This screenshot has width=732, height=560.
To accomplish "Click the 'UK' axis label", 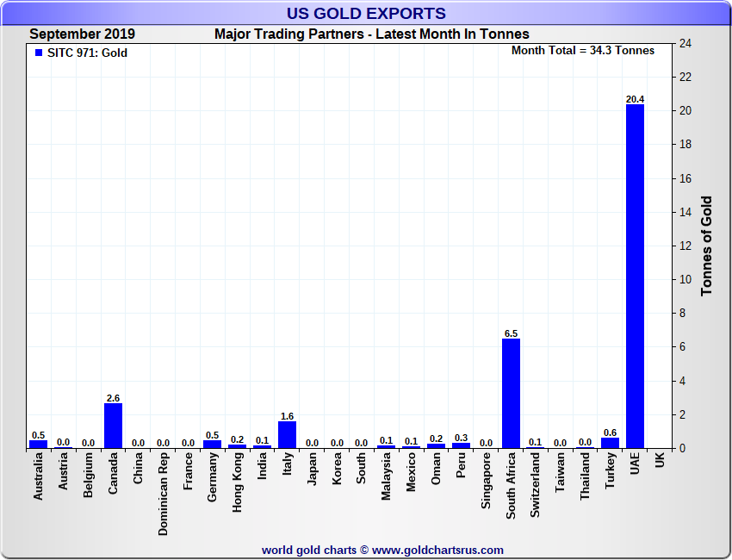I will point(660,460).
